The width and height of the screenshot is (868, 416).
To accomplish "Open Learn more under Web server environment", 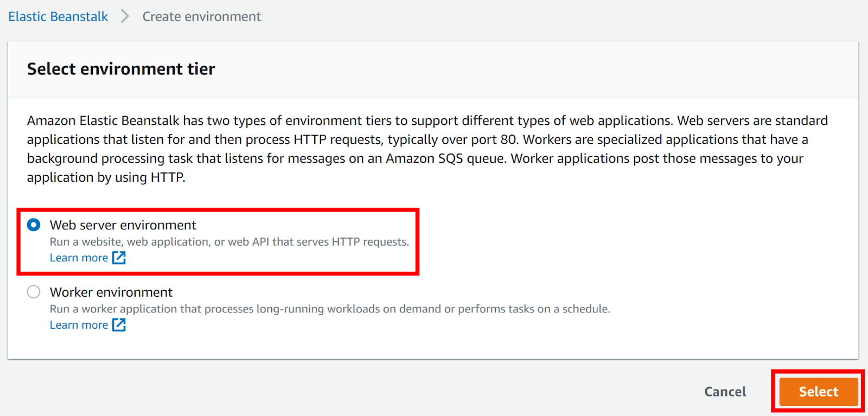I will [x=79, y=258].
